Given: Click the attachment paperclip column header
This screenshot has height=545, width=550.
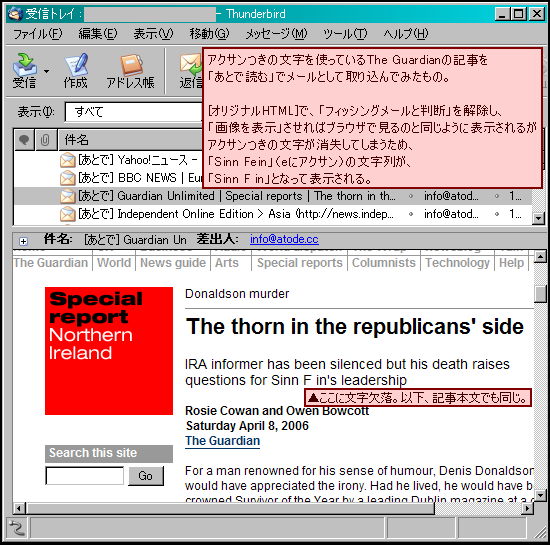Looking at the screenshot, I should coord(45,140).
